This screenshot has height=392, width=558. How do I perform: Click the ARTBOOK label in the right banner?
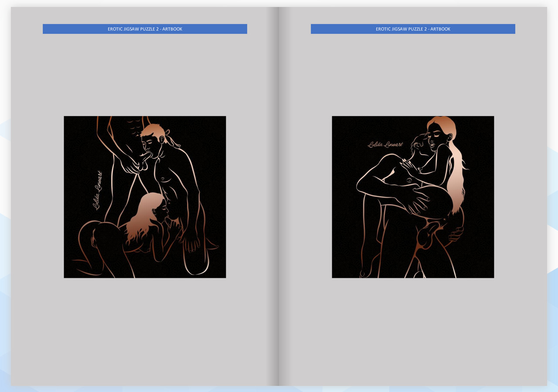point(441,29)
